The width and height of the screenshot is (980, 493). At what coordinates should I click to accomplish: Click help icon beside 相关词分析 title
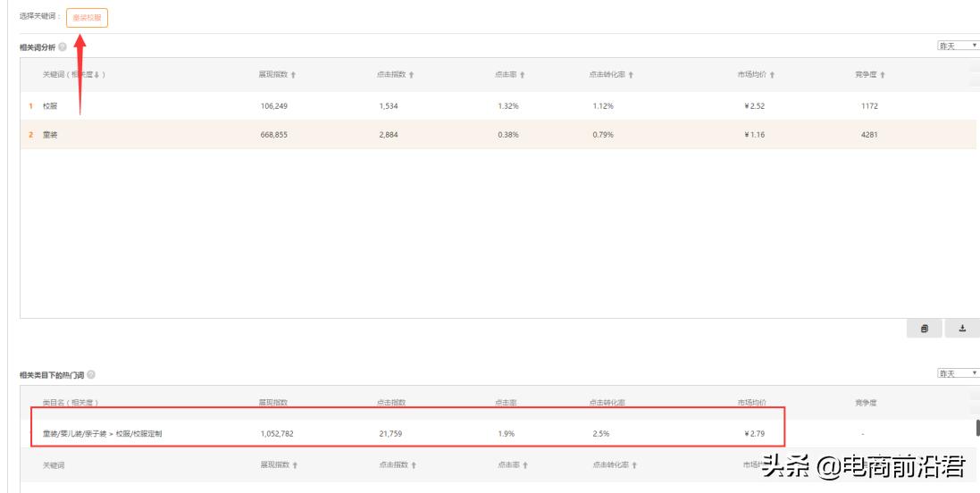pyautogui.click(x=63, y=46)
